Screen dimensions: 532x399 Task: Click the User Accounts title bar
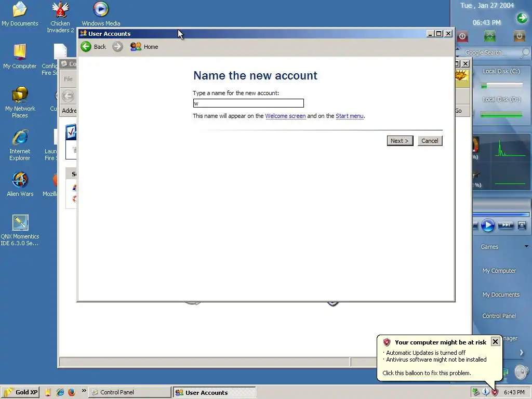(251, 34)
